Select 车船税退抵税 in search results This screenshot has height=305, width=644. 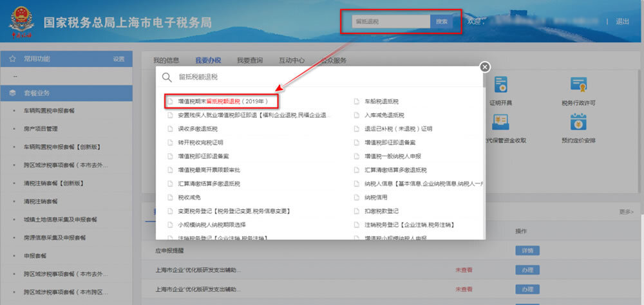point(381,102)
